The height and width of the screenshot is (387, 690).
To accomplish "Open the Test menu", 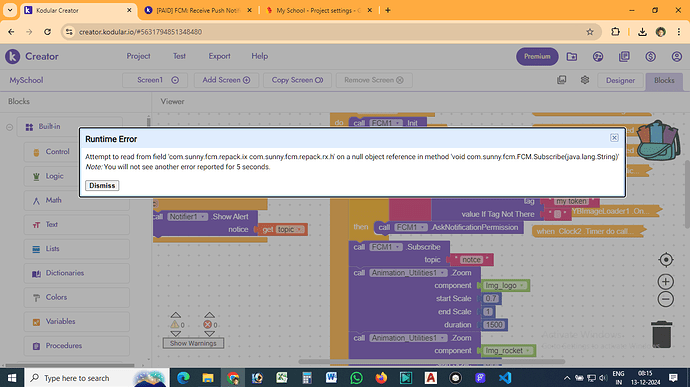I will [x=179, y=56].
